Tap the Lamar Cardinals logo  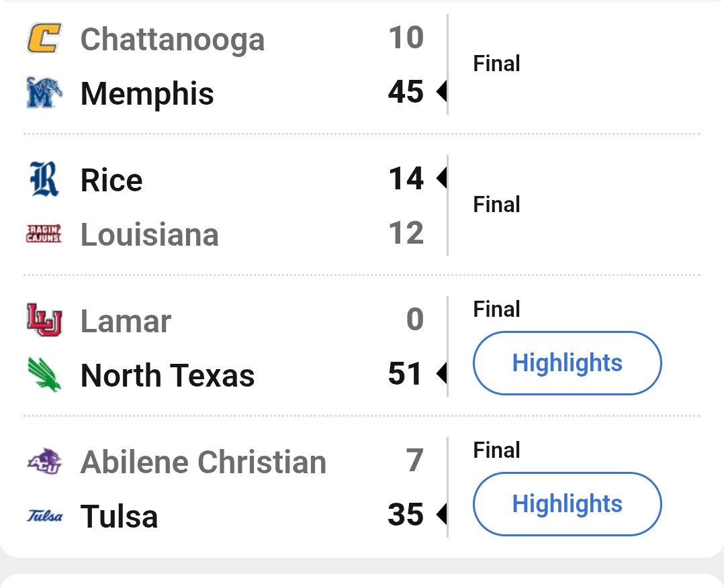point(44,320)
